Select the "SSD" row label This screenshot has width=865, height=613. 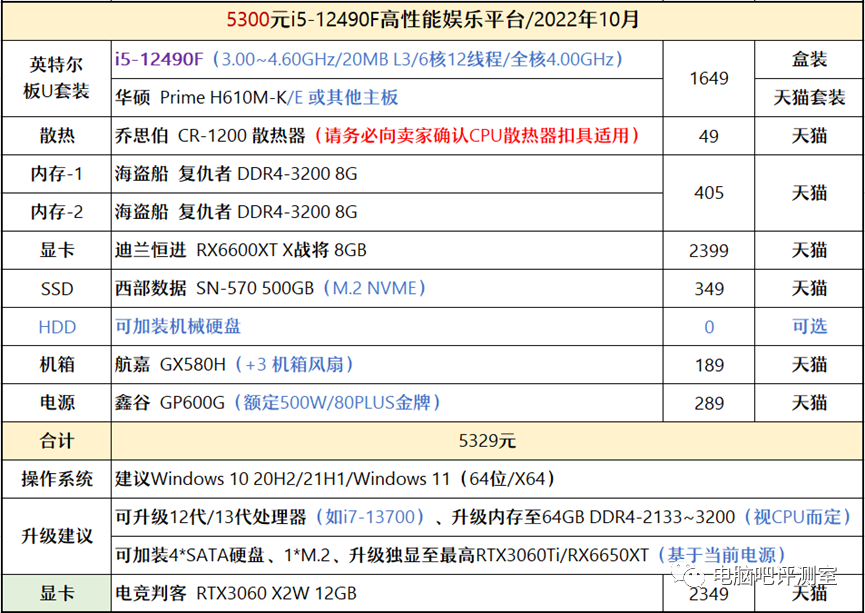pyautogui.click(x=56, y=289)
